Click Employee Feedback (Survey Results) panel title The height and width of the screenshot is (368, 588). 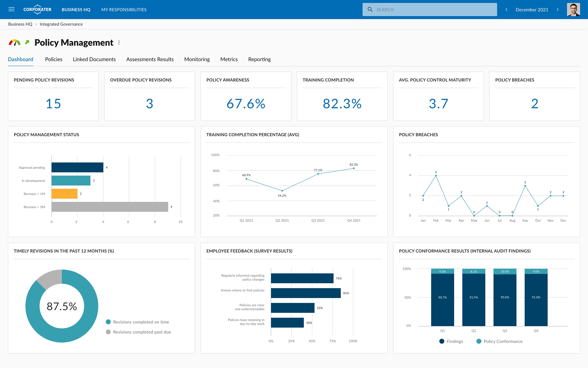tap(249, 251)
